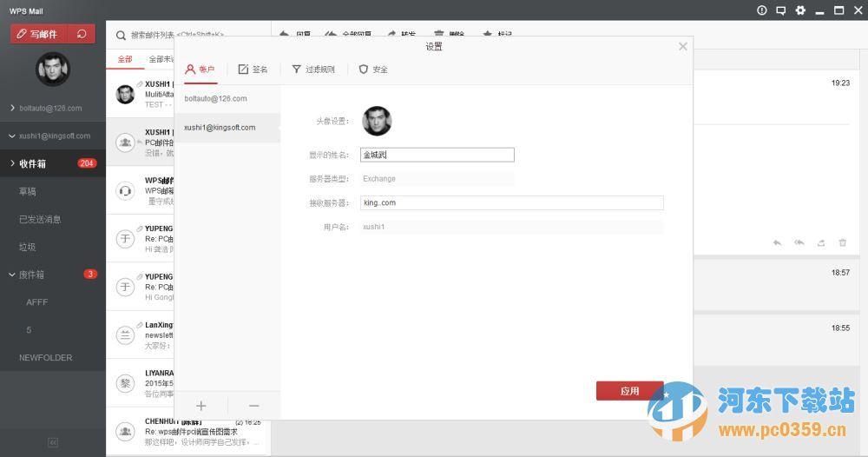
Task: Click the 显示的姓名 display name field
Action: click(x=437, y=155)
